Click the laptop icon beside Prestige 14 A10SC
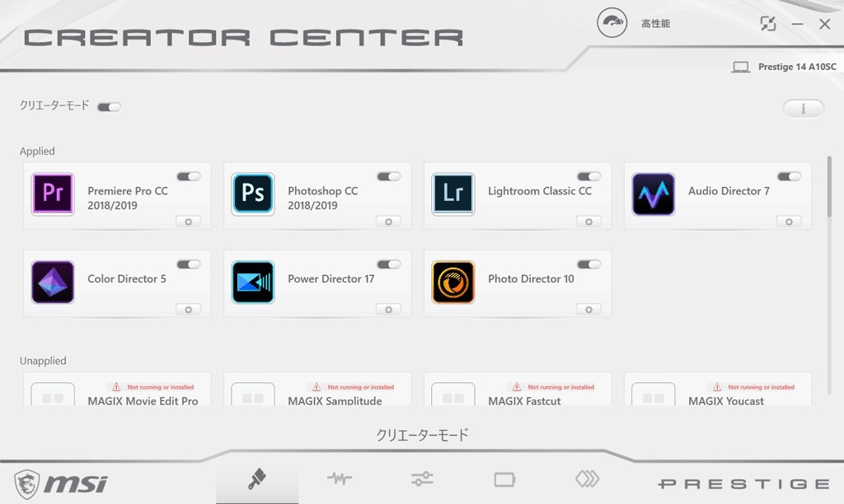The height and width of the screenshot is (504, 844). [x=741, y=67]
